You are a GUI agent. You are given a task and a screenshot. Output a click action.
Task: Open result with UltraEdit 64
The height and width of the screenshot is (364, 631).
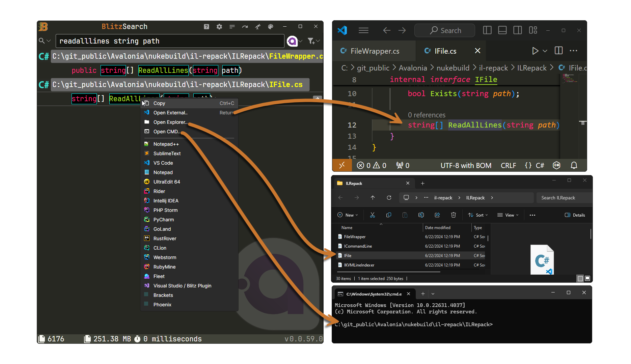tap(189, 182)
